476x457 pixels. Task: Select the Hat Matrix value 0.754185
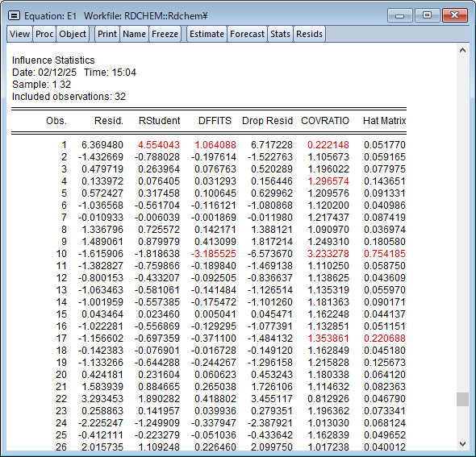click(x=385, y=254)
